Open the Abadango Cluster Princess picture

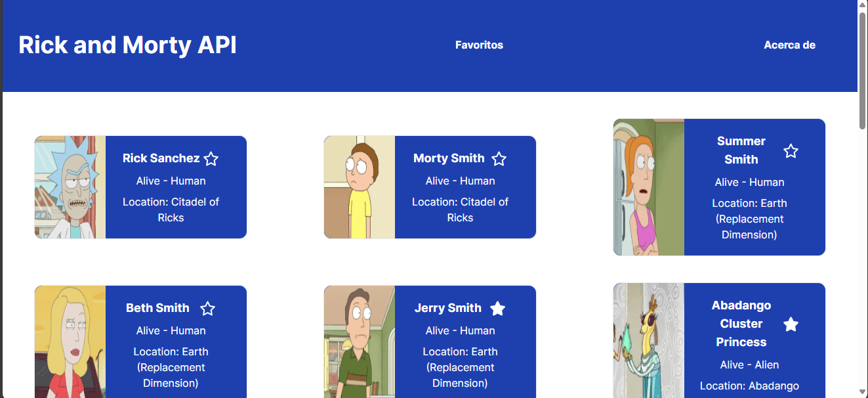pyautogui.click(x=649, y=340)
